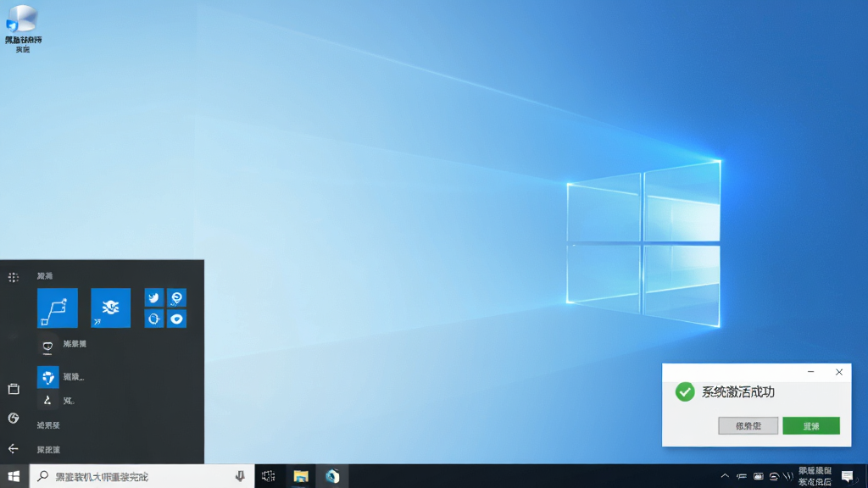Screen dimensions: 868x488
Task: Open the large flag-shaped tile in Start menu
Action: click(x=58, y=308)
